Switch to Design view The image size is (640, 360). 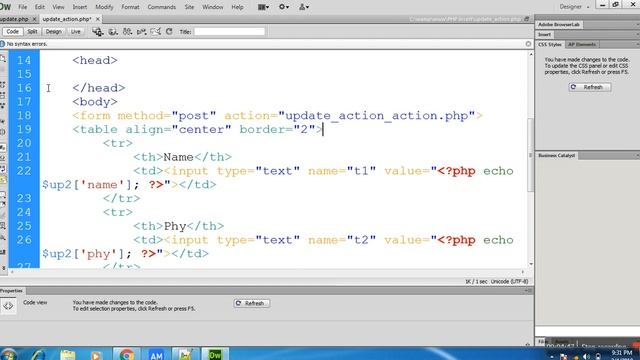[x=53, y=31]
